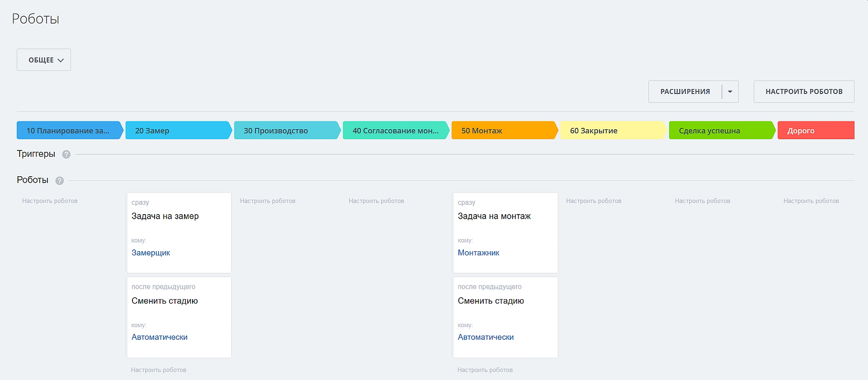The width and height of the screenshot is (868, 380).
Task: Open the Задача на монтаж robot
Action: click(494, 216)
